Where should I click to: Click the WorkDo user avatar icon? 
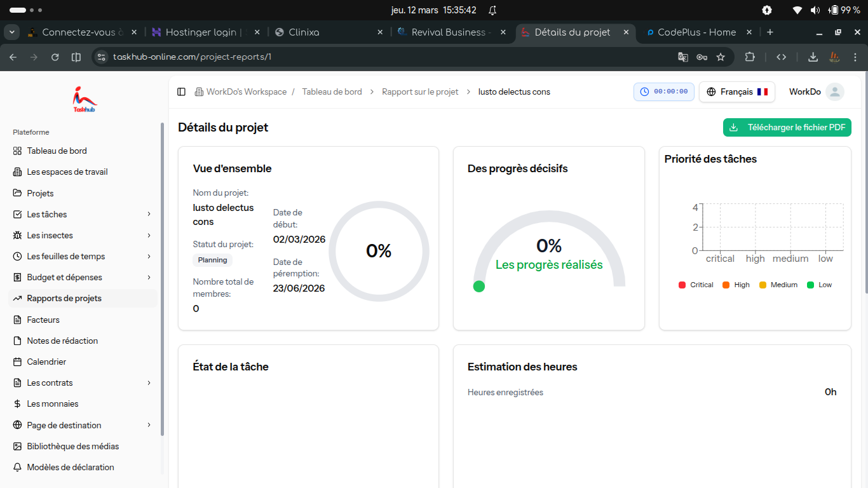click(835, 92)
